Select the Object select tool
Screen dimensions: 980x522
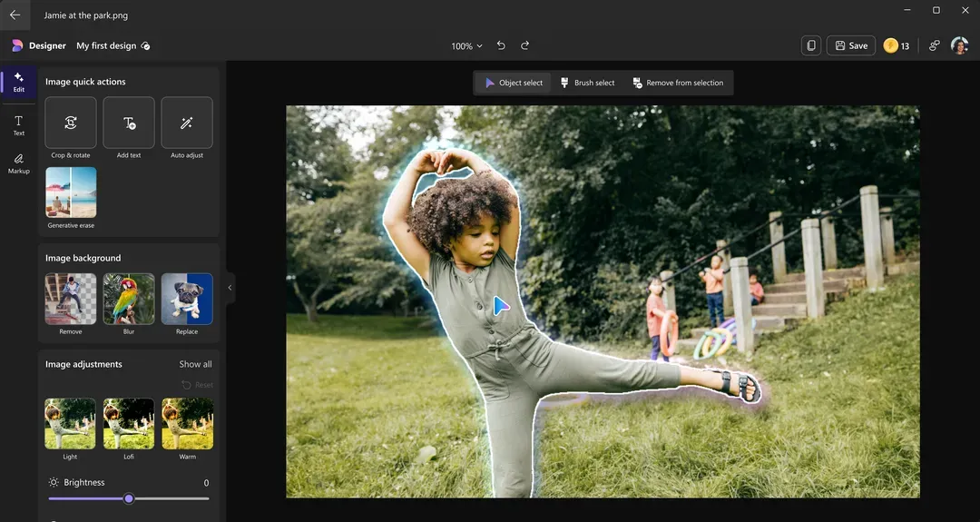pyautogui.click(x=514, y=83)
